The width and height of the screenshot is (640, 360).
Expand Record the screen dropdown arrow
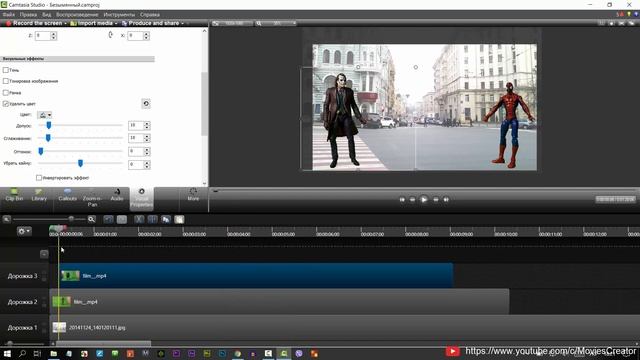pyautogui.click(x=65, y=23)
